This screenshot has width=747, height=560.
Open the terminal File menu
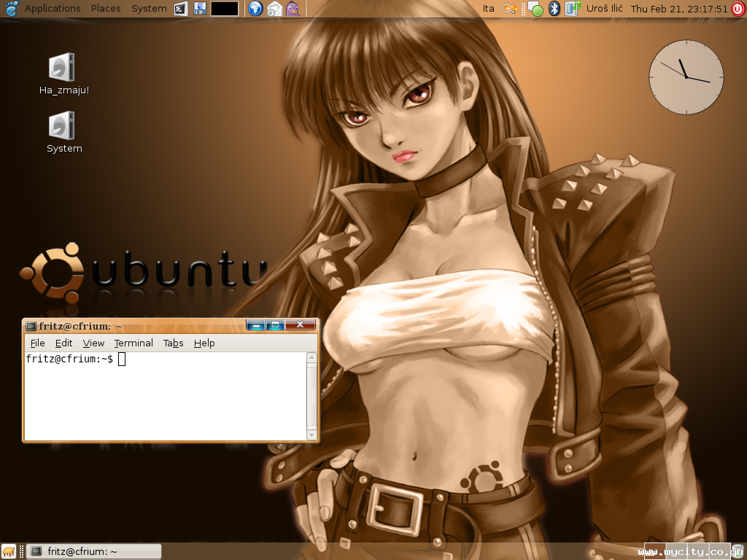[x=38, y=343]
